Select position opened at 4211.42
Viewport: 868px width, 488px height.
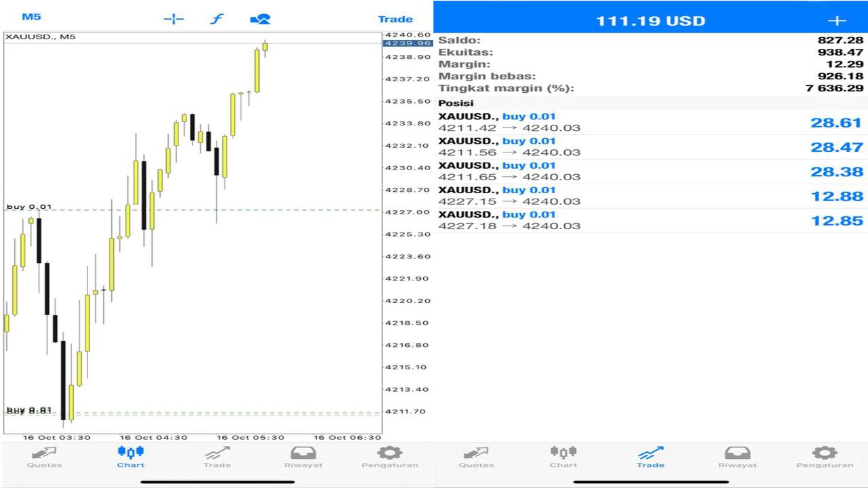(x=651, y=123)
